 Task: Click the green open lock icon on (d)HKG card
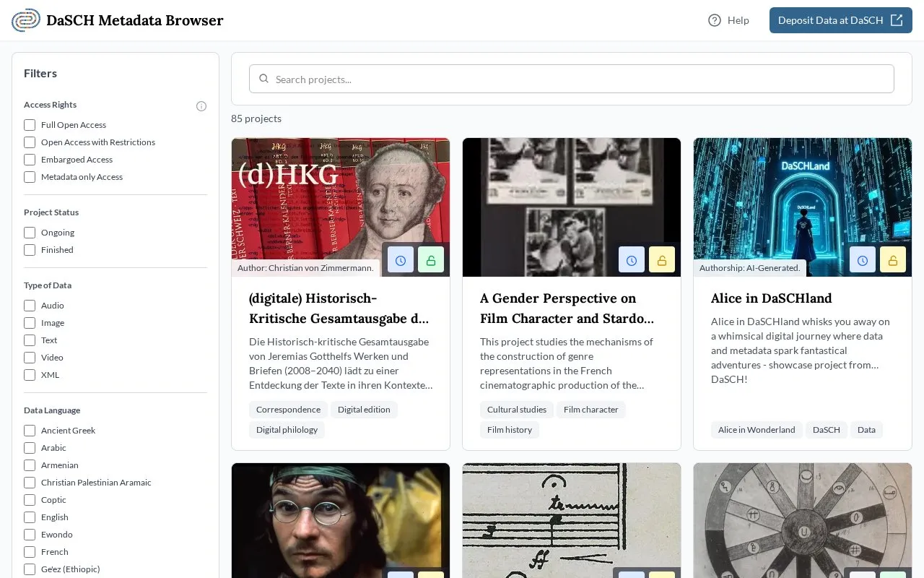click(431, 260)
